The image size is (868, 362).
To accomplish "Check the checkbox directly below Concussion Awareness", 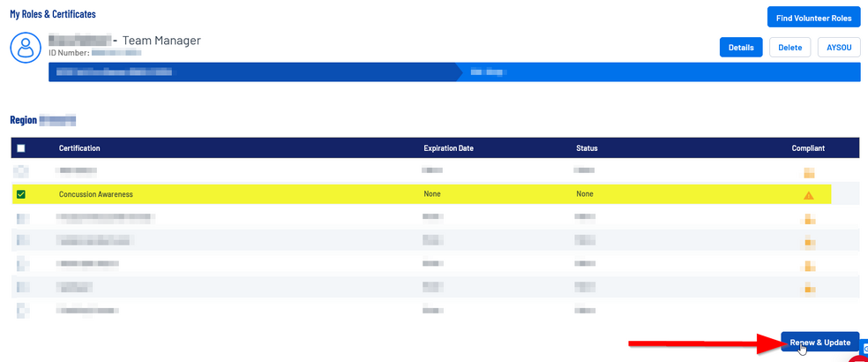I will pyautogui.click(x=21, y=217).
